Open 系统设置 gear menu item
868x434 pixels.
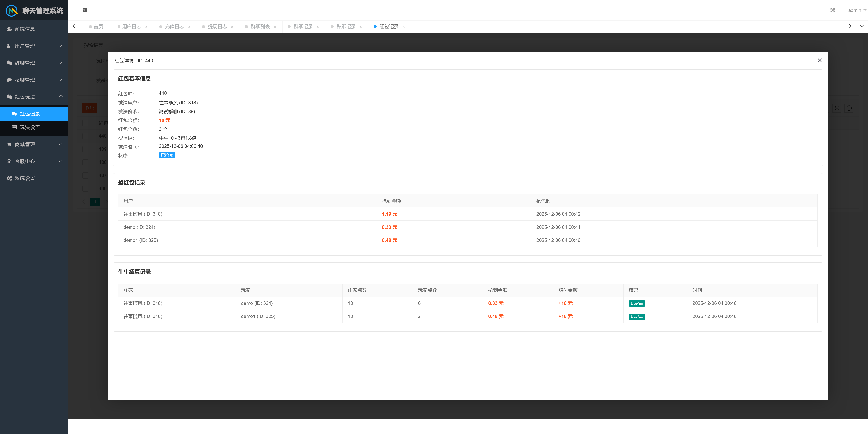tap(25, 178)
